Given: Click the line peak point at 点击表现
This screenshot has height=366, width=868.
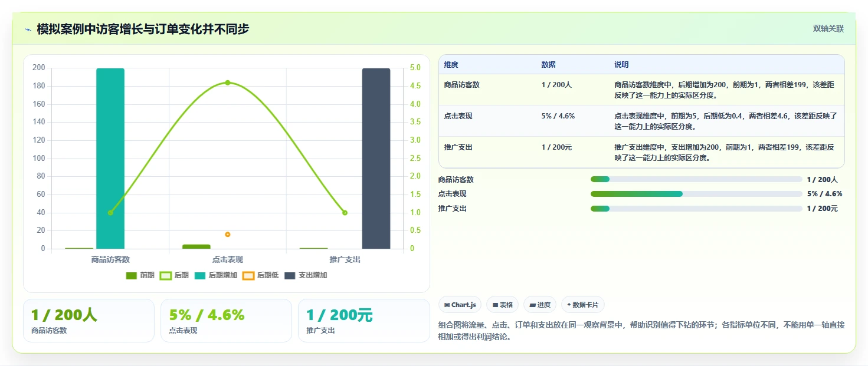Looking at the screenshot, I should [228, 83].
